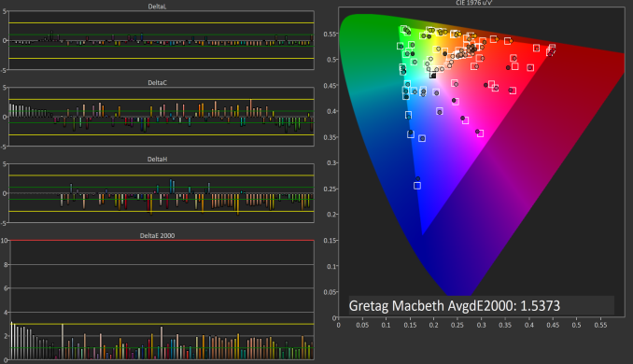This screenshot has height=364, width=633.
Task: Select the lowest magenta target square in CIE diagram
Action: coord(480,133)
